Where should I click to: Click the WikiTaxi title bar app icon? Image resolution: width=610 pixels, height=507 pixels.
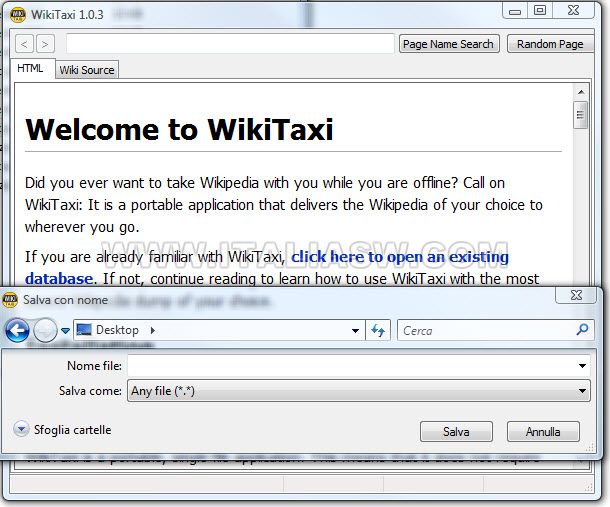(18, 15)
